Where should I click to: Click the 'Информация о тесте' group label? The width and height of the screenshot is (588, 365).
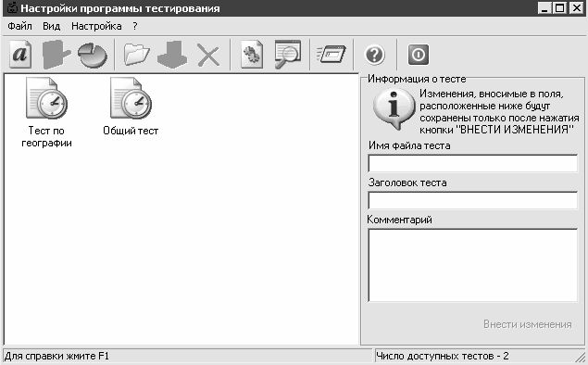(417, 79)
